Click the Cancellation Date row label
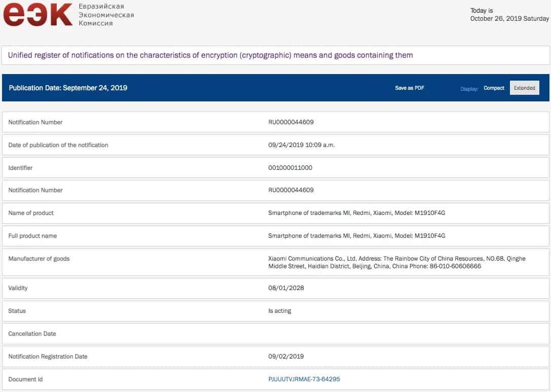The height and width of the screenshot is (392, 551). tap(32, 334)
